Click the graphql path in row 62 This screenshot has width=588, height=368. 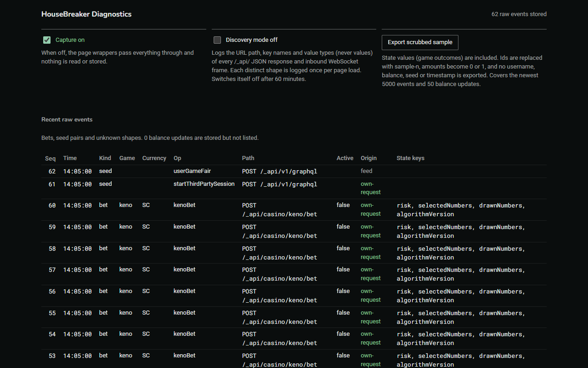tap(280, 172)
